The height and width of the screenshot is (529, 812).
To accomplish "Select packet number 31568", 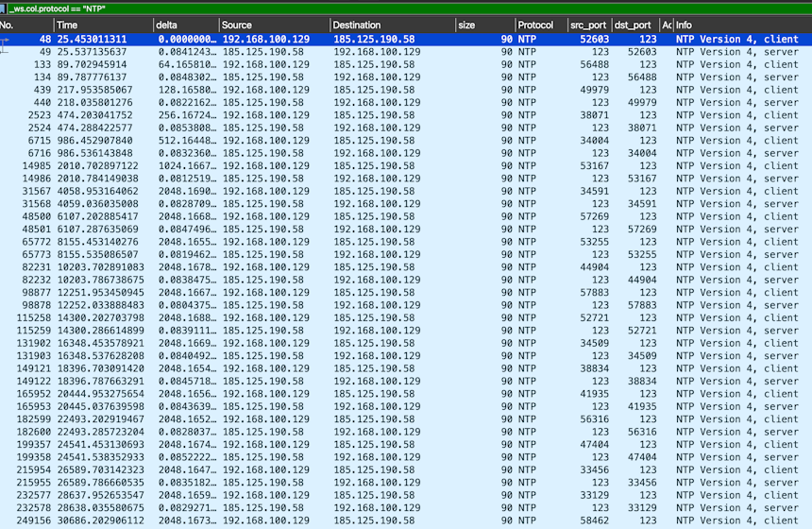I will (406, 204).
